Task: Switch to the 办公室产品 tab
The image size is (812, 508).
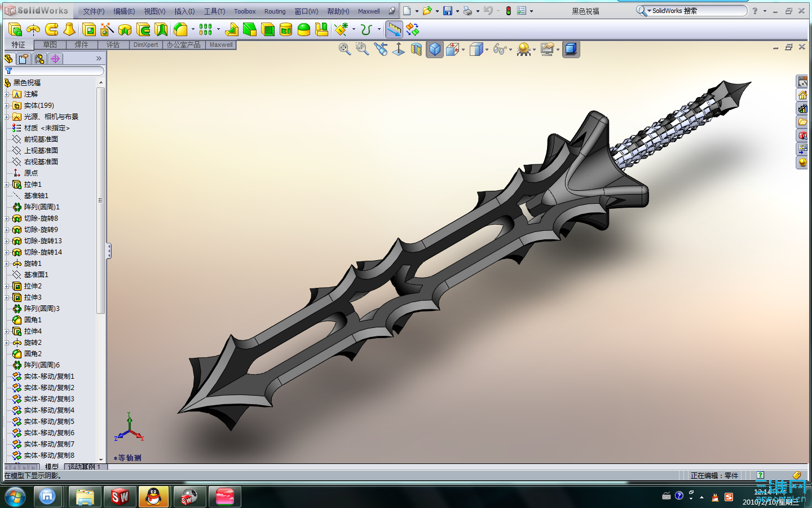Action: (x=183, y=45)
